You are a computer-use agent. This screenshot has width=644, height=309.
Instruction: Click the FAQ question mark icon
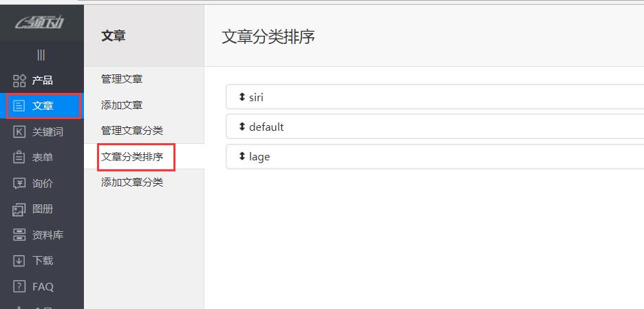click(19, 286)
